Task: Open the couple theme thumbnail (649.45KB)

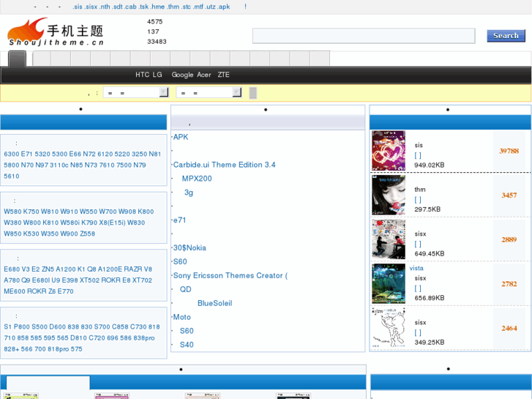Action: pos(389,239)
